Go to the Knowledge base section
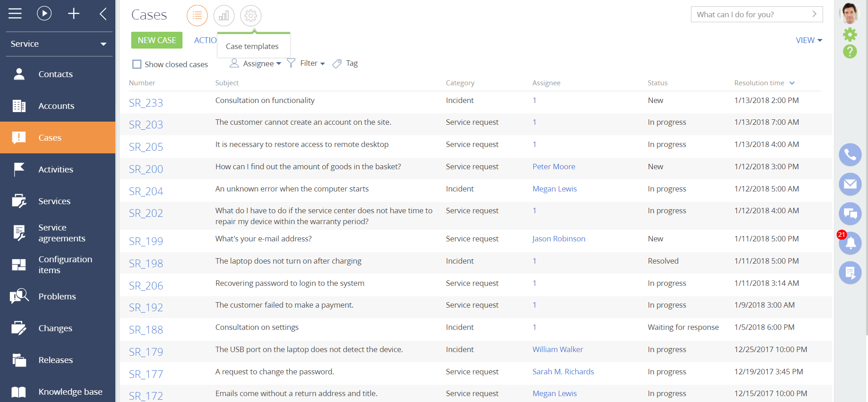 click(70, 392)
